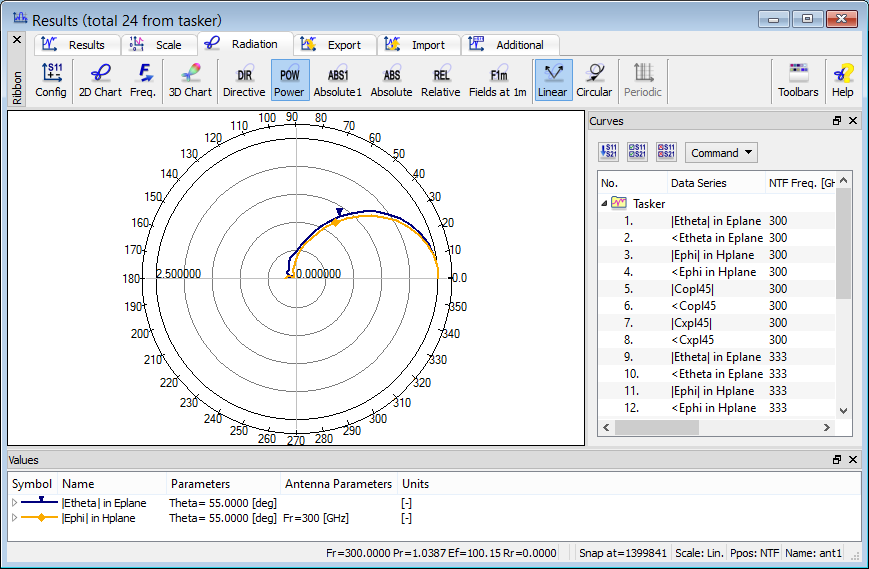This screenshot has width=869, height=569.
Task: Expand the |Etheta| in Eplane values row
Action: 14,503
